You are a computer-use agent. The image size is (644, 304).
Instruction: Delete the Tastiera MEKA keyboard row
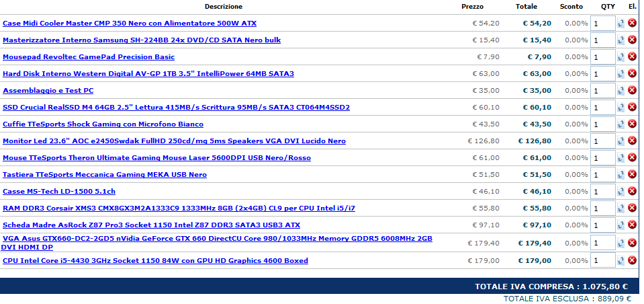click(632, 174)
